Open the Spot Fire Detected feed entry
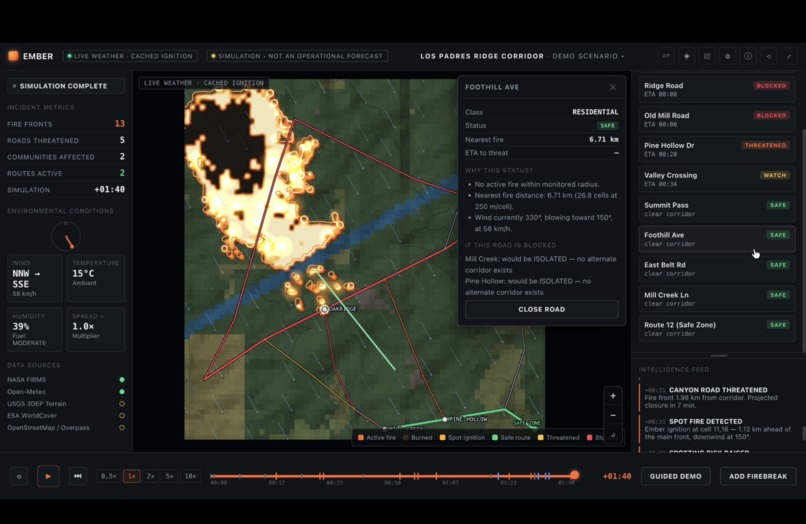 716,429
